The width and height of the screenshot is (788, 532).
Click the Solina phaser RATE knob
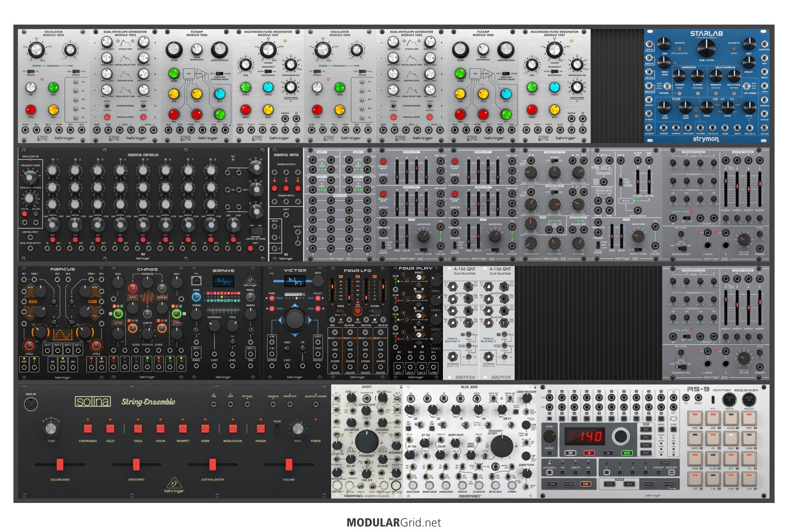pos(298,428)
